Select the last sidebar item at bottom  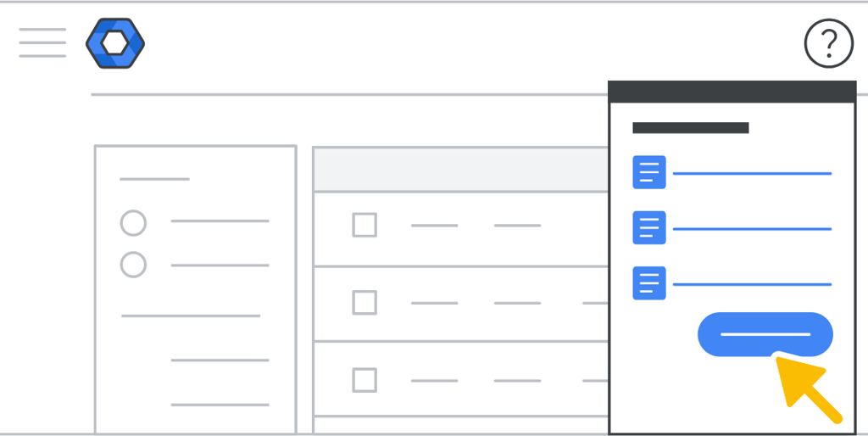220,404
